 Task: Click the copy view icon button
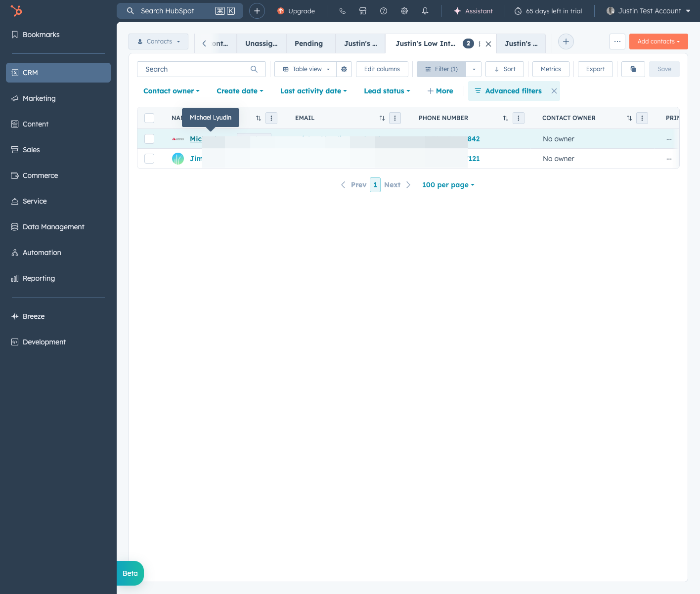pyautogui.click(x=633, y=69)
